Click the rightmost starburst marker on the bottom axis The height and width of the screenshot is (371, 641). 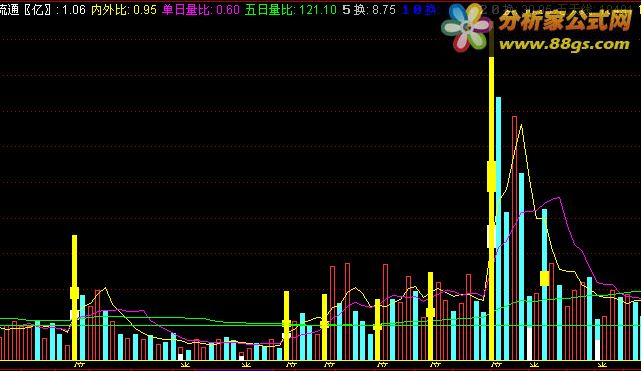tap(601, 364)
